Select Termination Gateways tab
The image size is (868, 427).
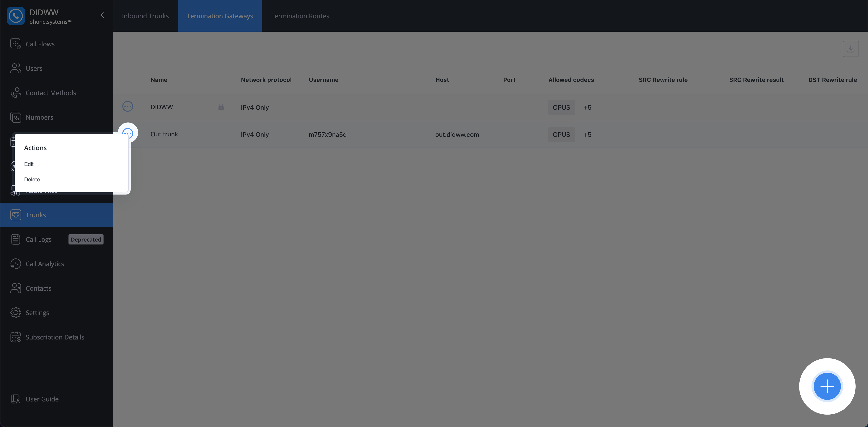(x=220, y=16)
